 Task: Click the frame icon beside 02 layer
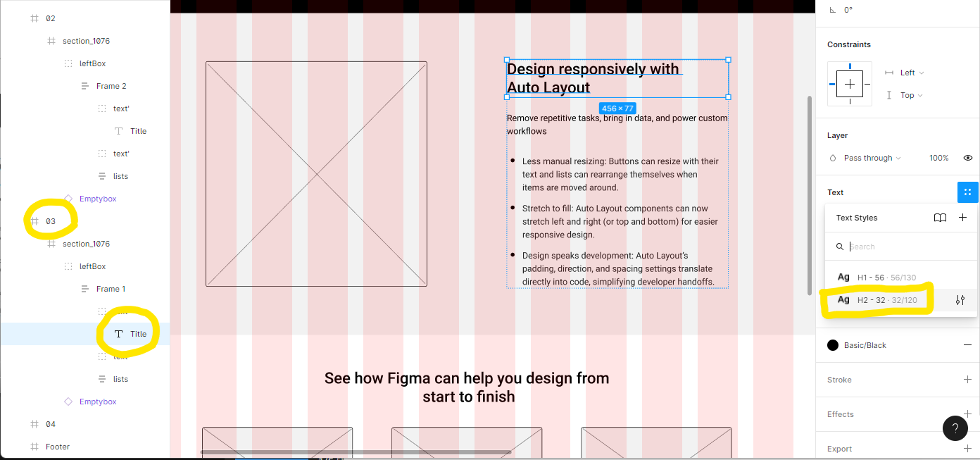(x=34, y=18)
